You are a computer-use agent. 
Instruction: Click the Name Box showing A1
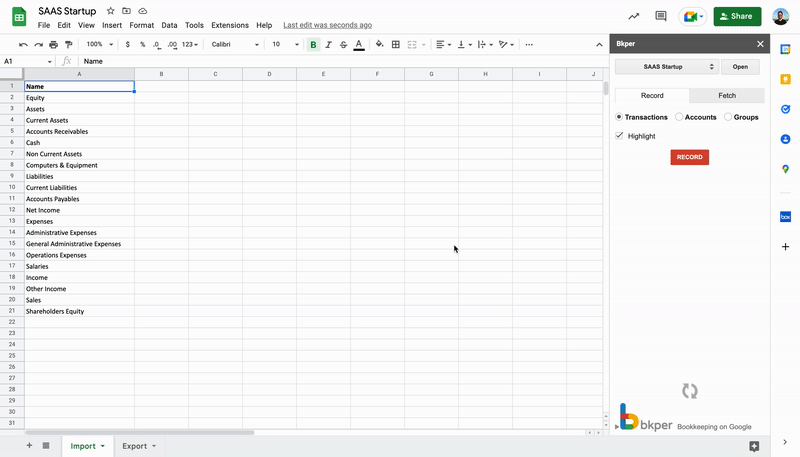click(x=28, y=61)
